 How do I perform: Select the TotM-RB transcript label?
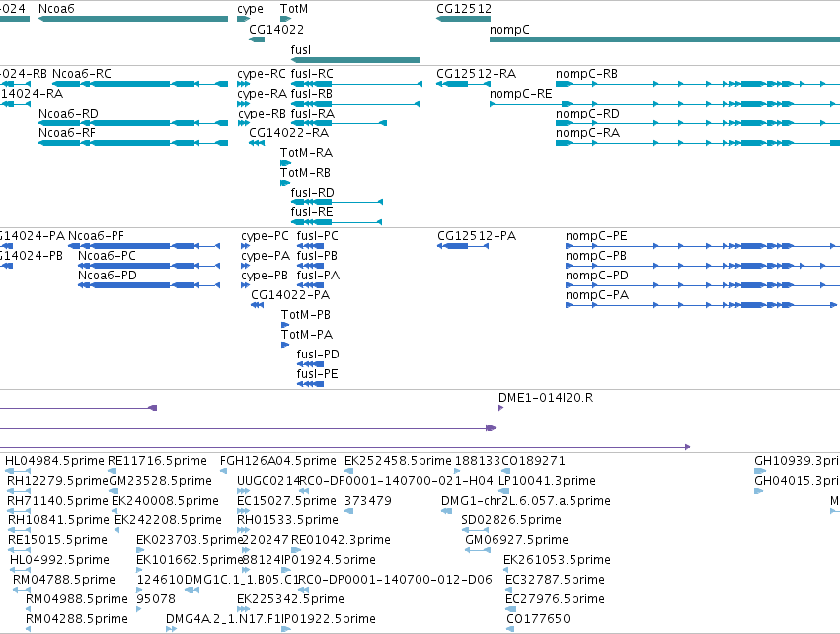coord(305,173)
